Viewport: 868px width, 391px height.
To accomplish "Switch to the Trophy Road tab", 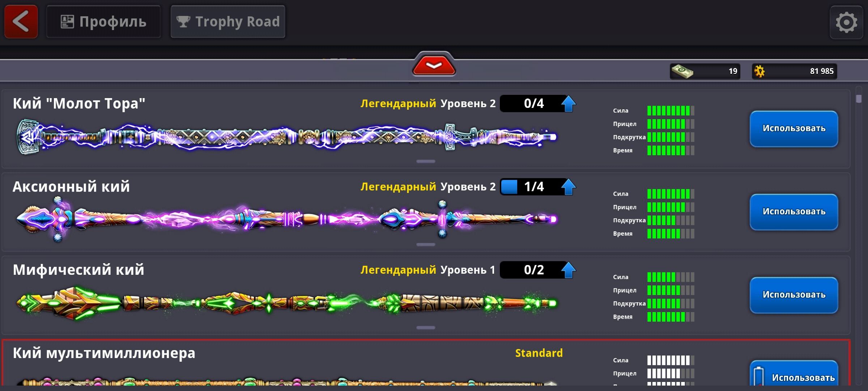I will coord(228,22).
